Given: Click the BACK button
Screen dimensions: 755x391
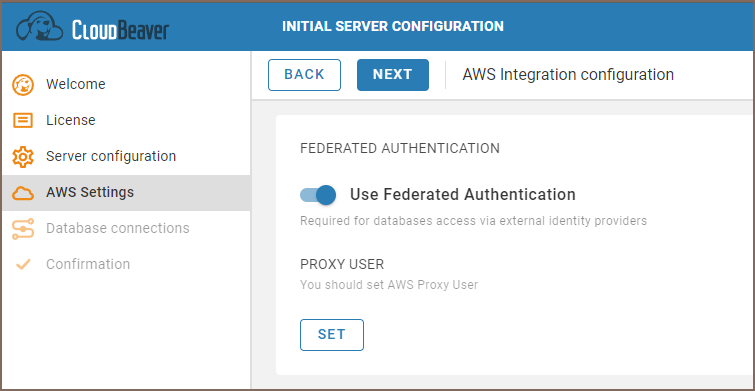Looking at the screenshot, I should [304, 75].
